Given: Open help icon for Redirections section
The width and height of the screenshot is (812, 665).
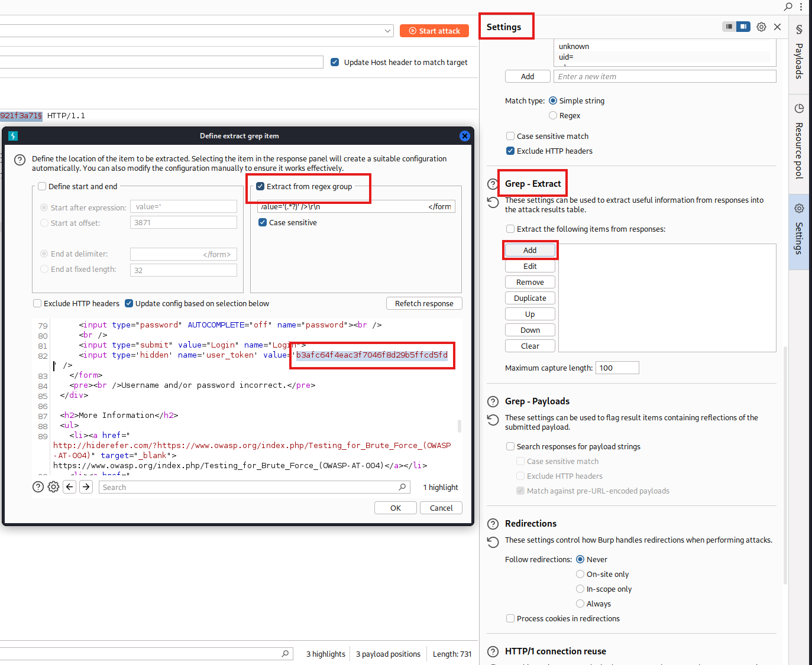Looking at the screenshot, I should click(493, 524).
